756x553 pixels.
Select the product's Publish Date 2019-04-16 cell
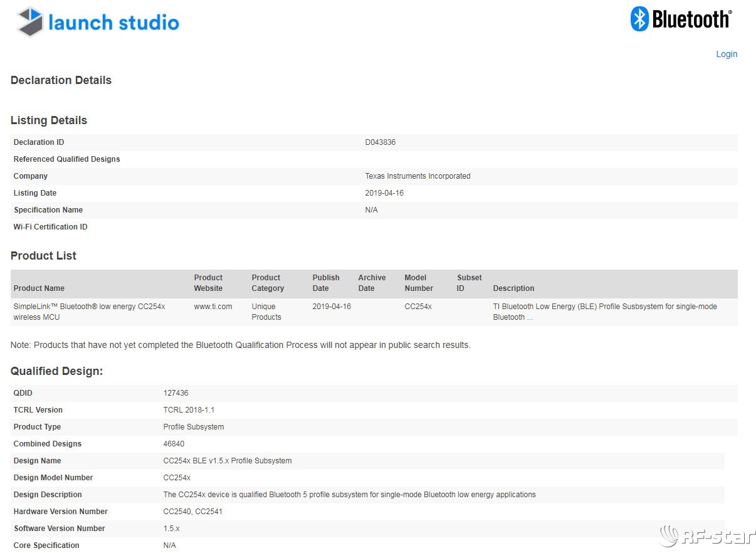click(332, 307)
